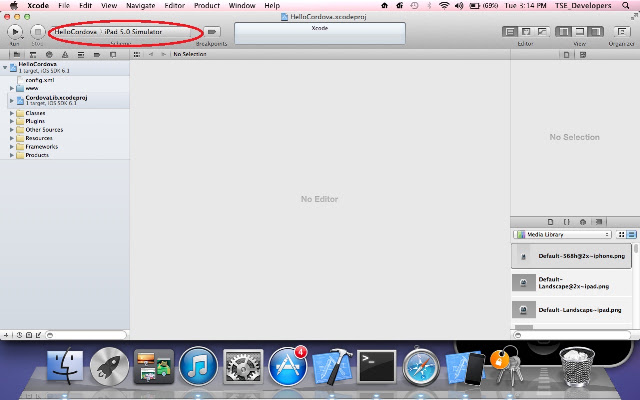Image resolution: width=640 pixels, height=400 pixels.
Task: Switch to the Version editor
Action: coord(542,31)
